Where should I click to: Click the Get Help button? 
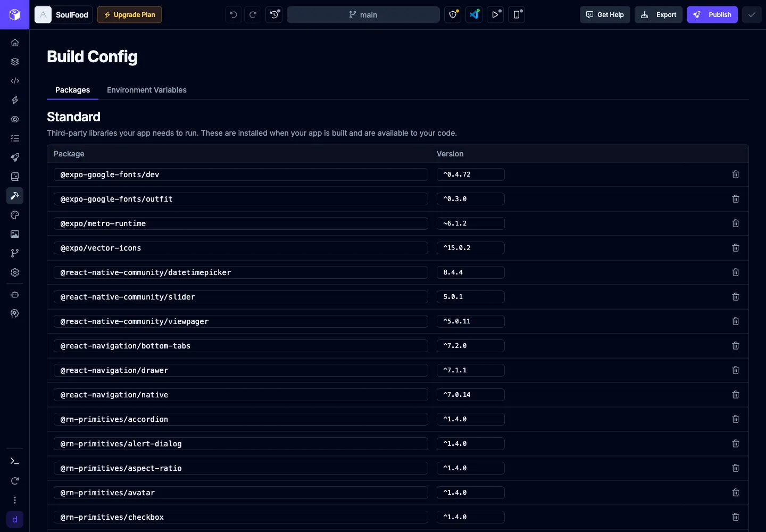pyautogui.click(x=605, y=15)
